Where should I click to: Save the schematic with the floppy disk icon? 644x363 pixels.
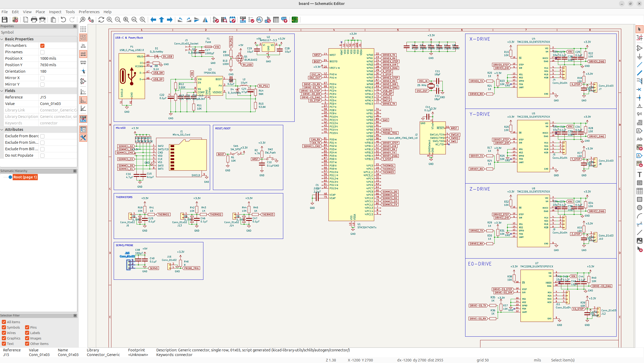(x=4, y=20)
